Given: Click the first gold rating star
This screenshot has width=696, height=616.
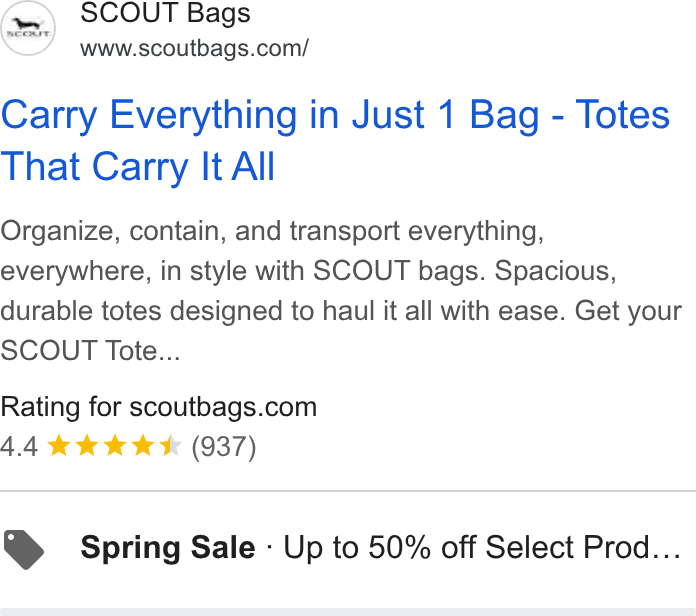Looking at the screenshot, I should [59, 446].
